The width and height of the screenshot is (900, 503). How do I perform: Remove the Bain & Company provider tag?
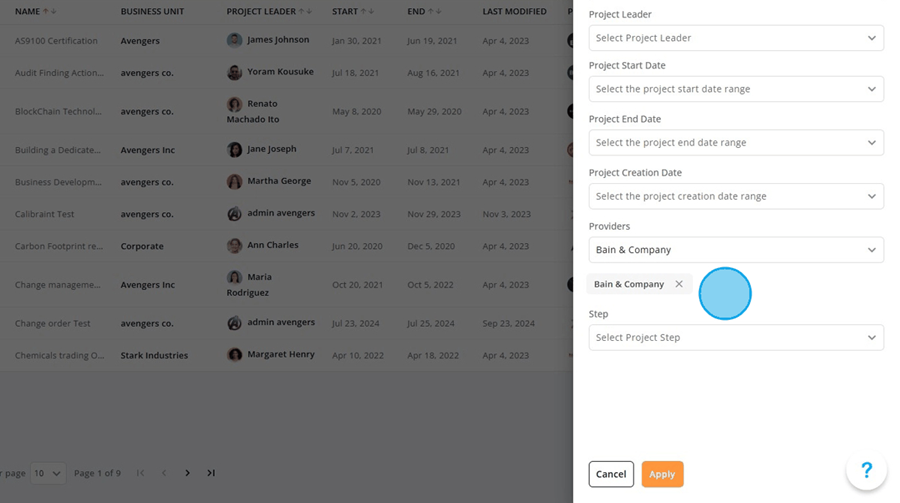pos(678,284)
